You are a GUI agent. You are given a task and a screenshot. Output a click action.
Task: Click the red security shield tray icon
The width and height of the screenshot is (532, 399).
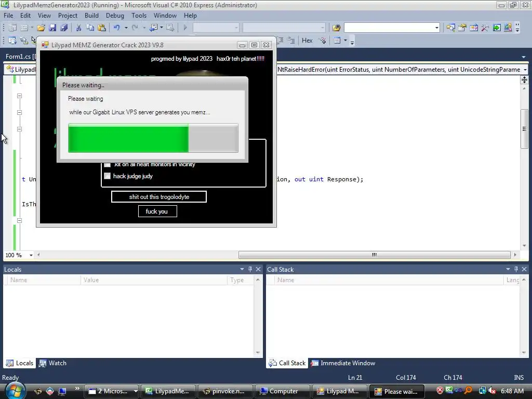[440, 391]
